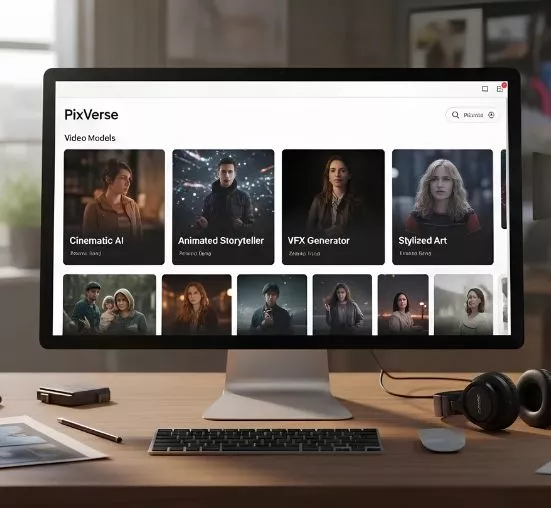
Task: Open the dark-haired woman at dusk thumbnail
Action: coord(403,305)
